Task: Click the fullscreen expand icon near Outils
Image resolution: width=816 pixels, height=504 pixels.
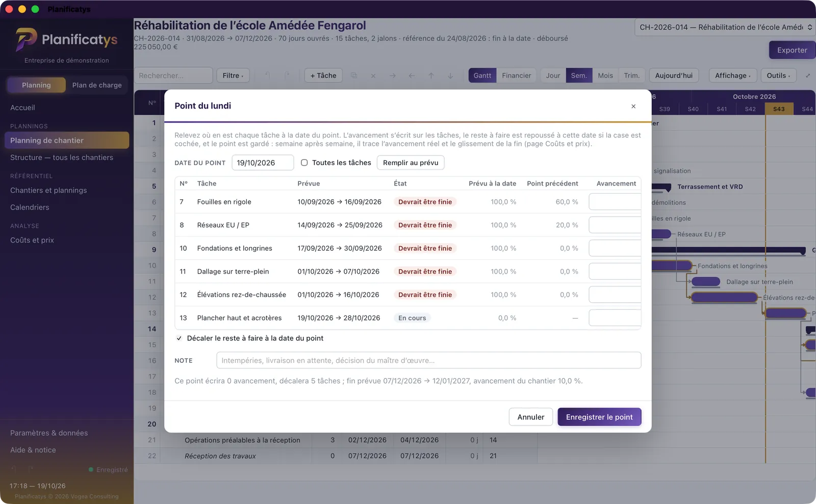Action: [x=808, y=75]
